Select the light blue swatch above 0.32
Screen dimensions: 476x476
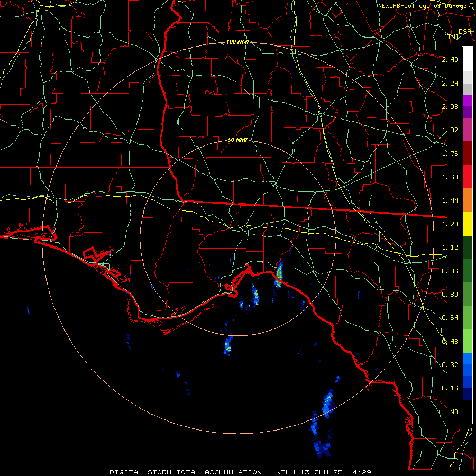[467, 359]
